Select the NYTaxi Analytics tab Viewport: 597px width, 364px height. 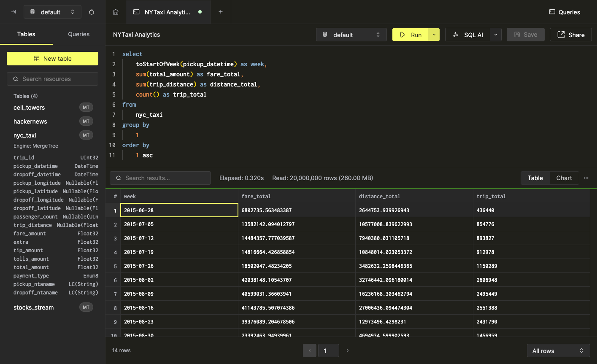click(x=167, y=12)
